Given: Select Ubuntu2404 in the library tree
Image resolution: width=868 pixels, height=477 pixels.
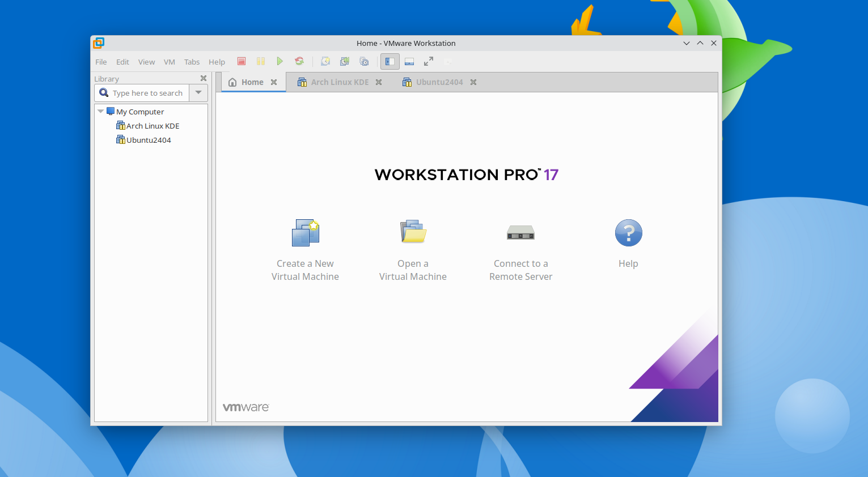Looking at the screenshot, I should [149, 140].
